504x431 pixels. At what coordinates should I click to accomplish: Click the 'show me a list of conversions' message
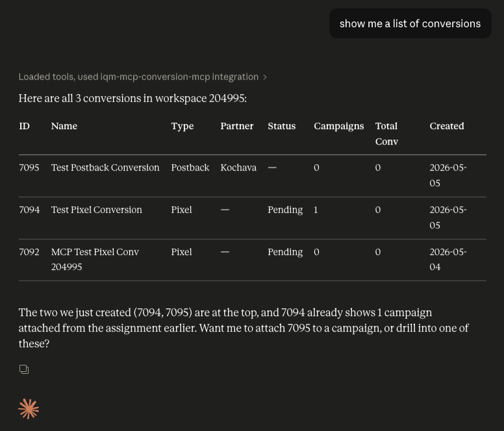tap(410, 23)
